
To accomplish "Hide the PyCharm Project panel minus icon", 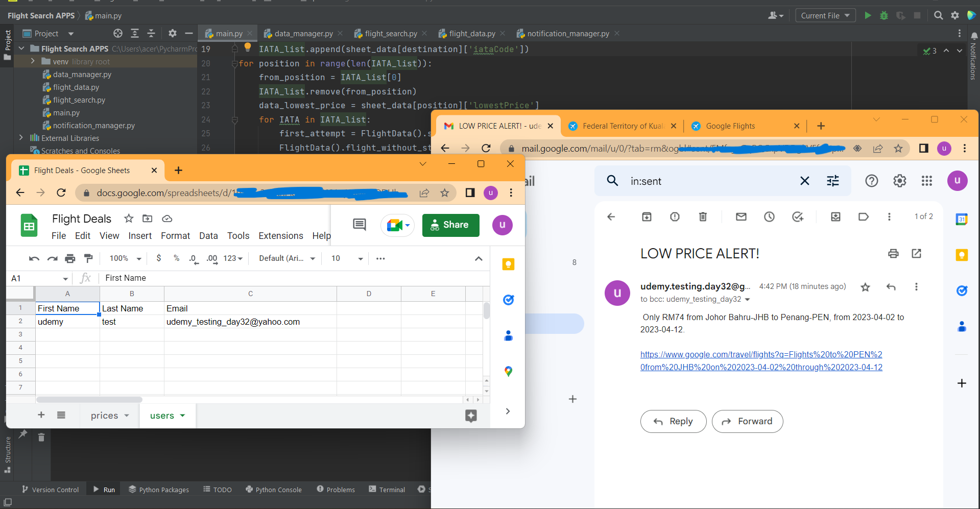I will [x=189, y=33].
